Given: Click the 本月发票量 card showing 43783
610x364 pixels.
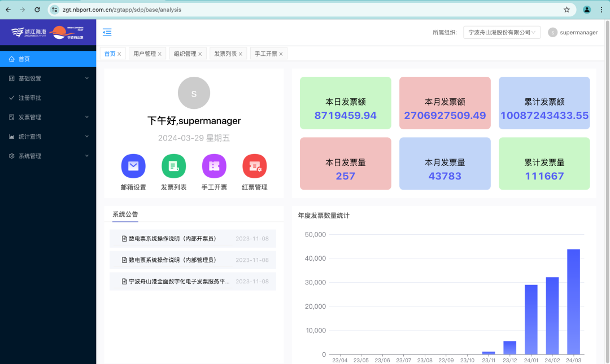Looking at the screenshot, I should [445, 164].
